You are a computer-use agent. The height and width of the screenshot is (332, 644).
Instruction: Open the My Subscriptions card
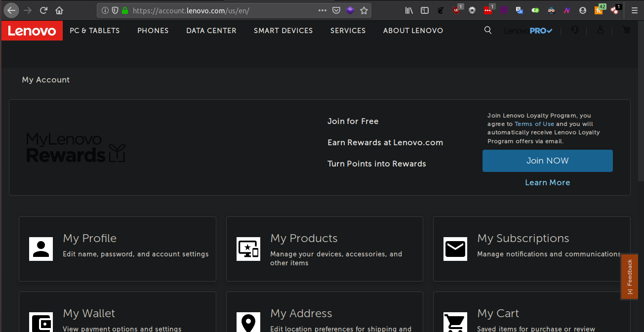(x=532, y=249)
